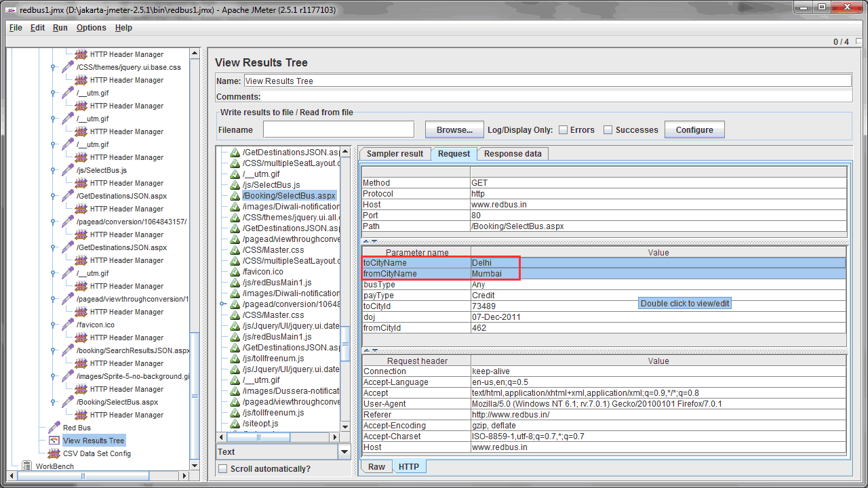Click the Filename text field

(338, 129)
